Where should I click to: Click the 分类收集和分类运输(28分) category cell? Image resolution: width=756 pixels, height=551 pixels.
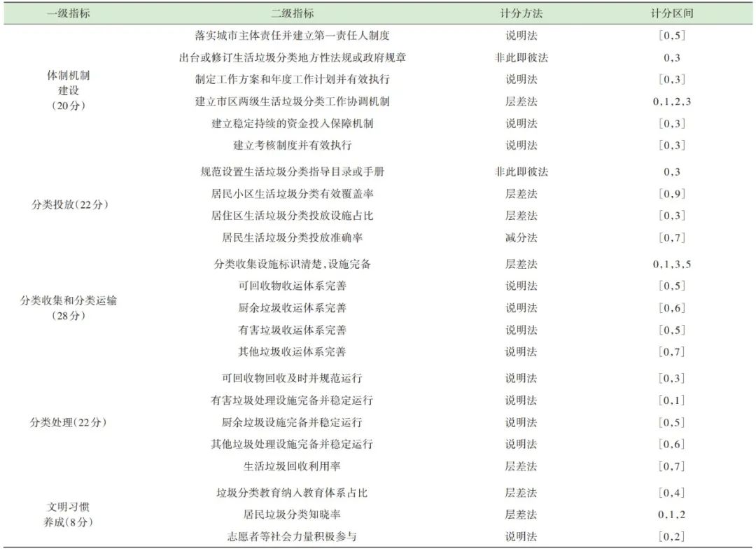pyautogui.click(x=69, y=308)
